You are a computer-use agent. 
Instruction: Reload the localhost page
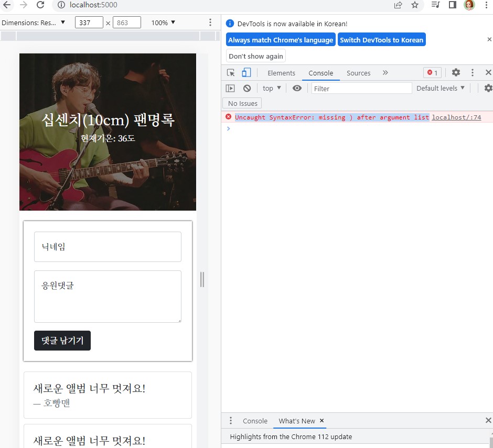(x=40, y=5)
